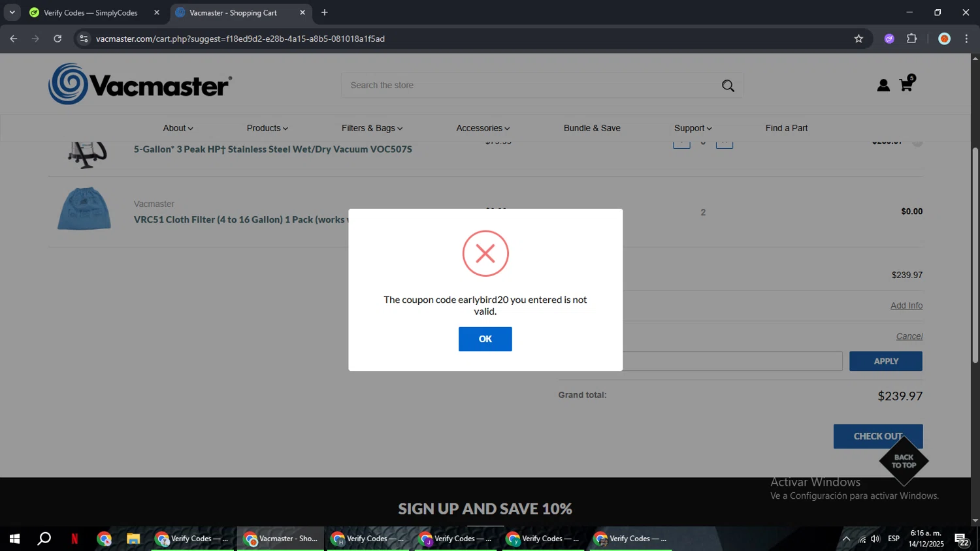
Task: Expand the About menu
Action: 178,128
